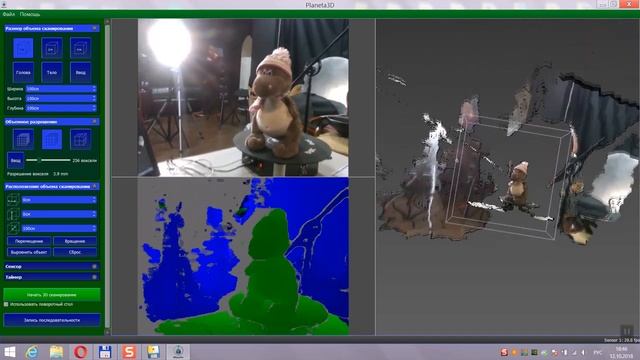The image size is (640, 360).
Task: Open the Windows Start button
Action: click(9, 352)
